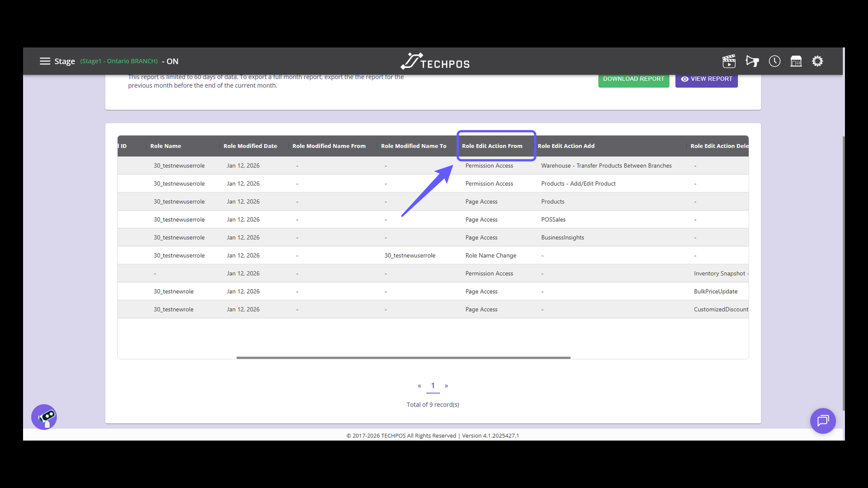Open the settings gear icon
Viewport: 868px width, 488px height.
tap(818, 61)
